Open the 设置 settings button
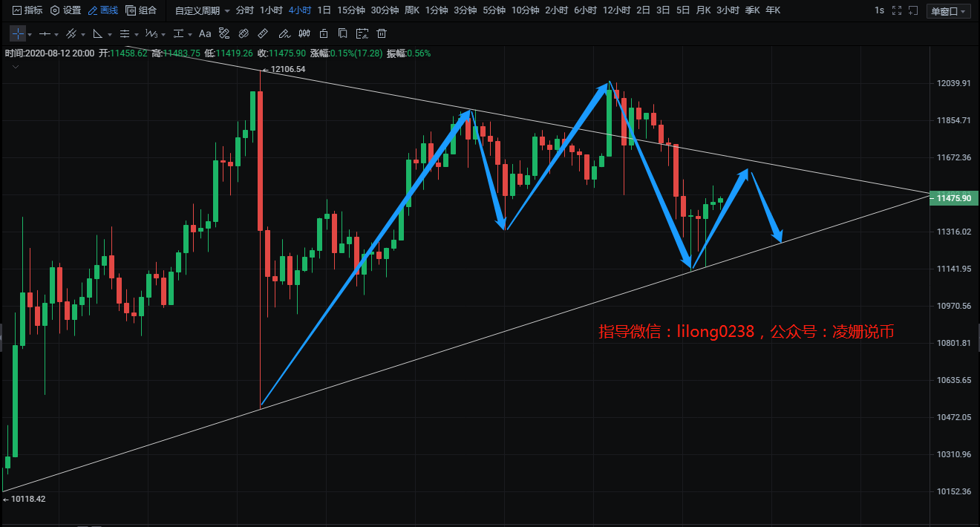The height and width of the screenshot is (527, 980). click(x=65, y=10)
